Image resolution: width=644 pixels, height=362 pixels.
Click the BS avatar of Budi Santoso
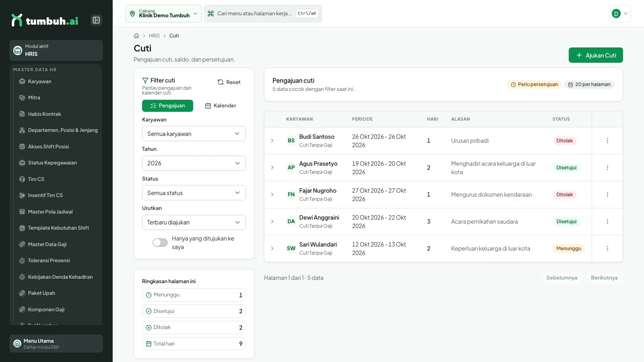(x=291, y=141)
